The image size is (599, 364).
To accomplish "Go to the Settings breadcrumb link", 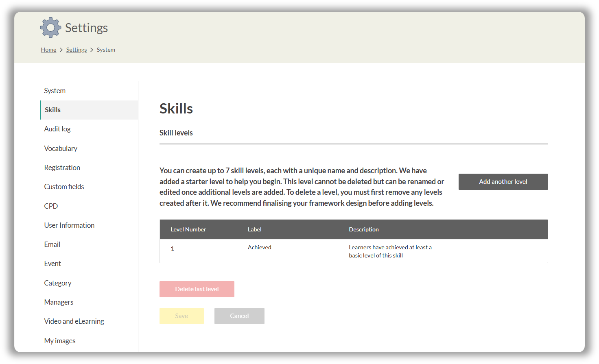I will tap(77, 50).
